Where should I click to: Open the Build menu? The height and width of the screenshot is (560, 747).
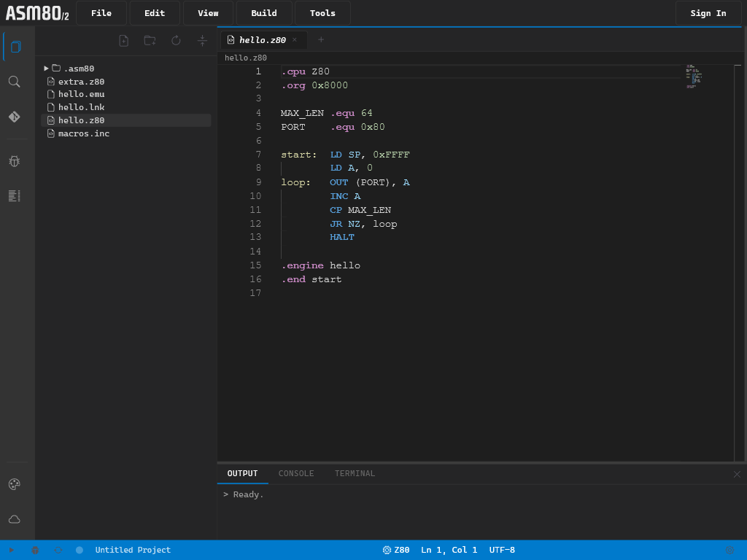(263, 12)
